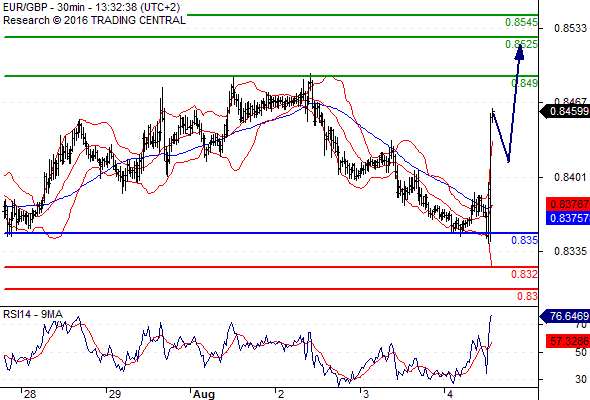Select the 0.83 red support label
The height and width of the screenshot is (400, 590).
(x=527, y=297)
